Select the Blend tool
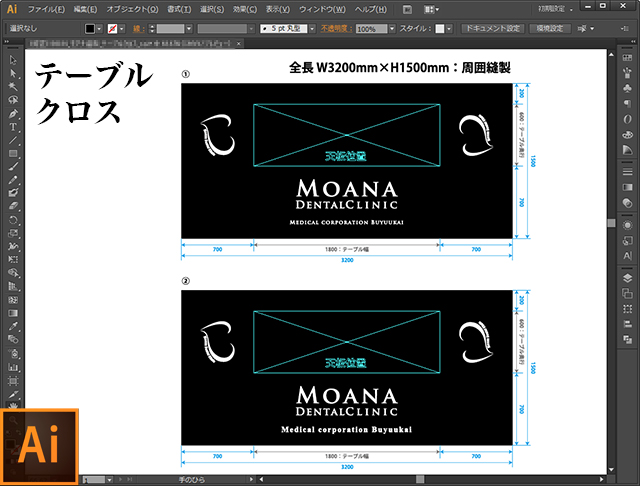This screenshot has height=486, width=640. pyautogui.click(x=13, y=340)
